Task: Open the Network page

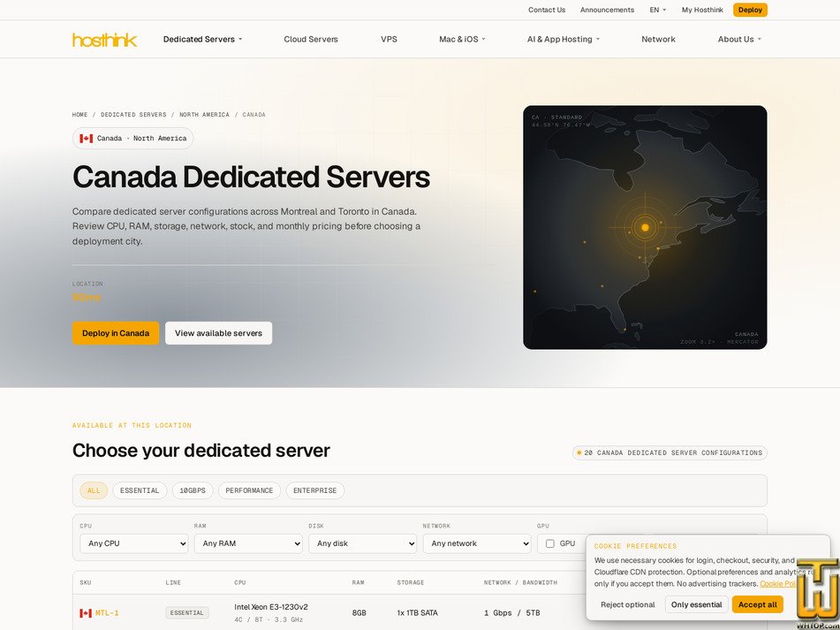Action: coord(658,39)
